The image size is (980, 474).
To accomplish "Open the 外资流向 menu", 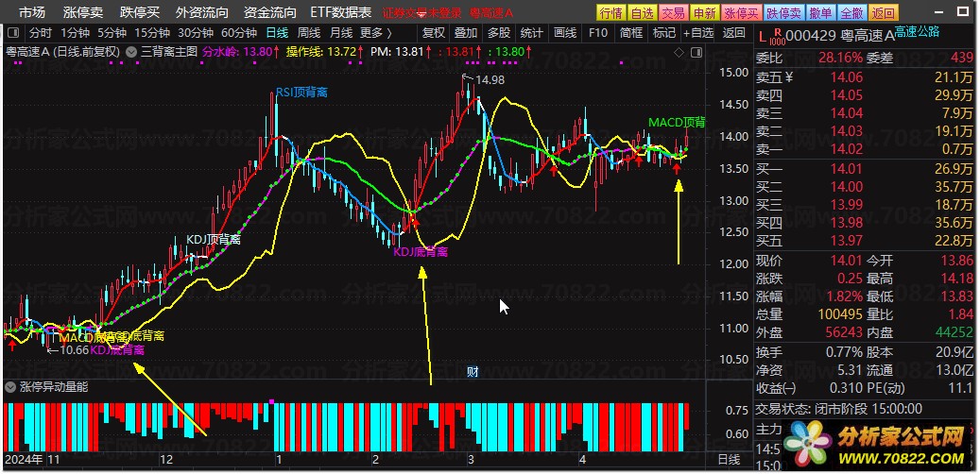I will pyautogui.click(x=202, y=12).
